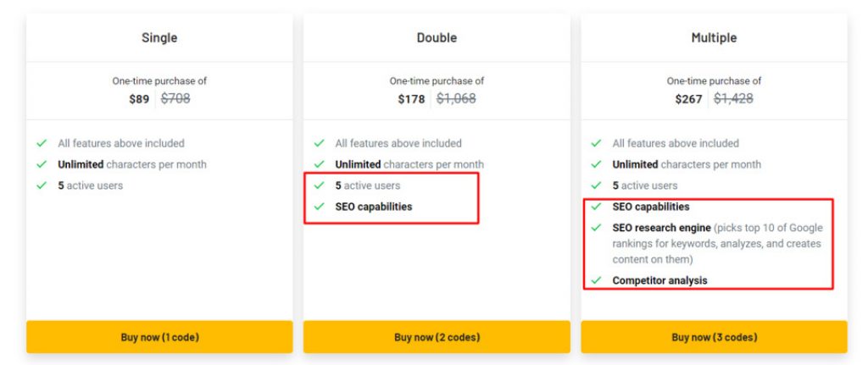Click the Double plan All features checkmark
Image resolution: width=868 pixels, height=365 pixels.
[x=319, y=143]
